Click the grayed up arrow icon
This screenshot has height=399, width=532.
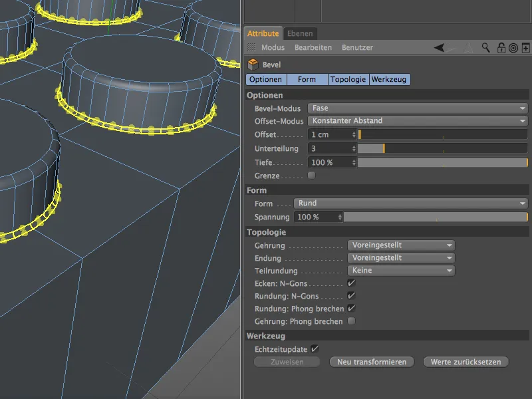pyautogui.click(x=468, y=47)
